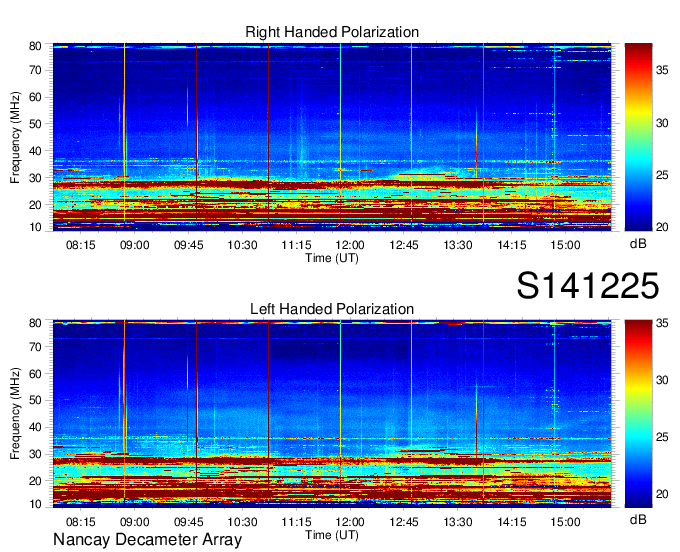Screen dimensions: 680x552
Task: Click the Right Handed Polarization title
Action: [332, 32]
